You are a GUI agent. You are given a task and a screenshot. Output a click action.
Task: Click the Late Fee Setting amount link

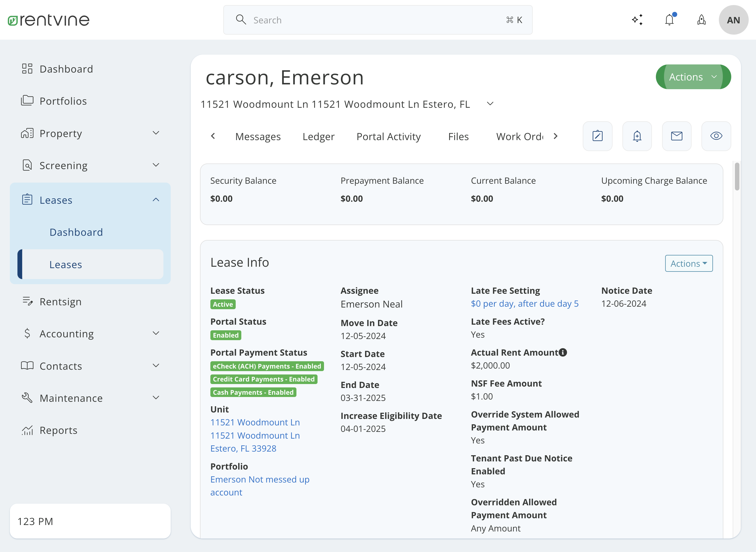coord(525,304)
